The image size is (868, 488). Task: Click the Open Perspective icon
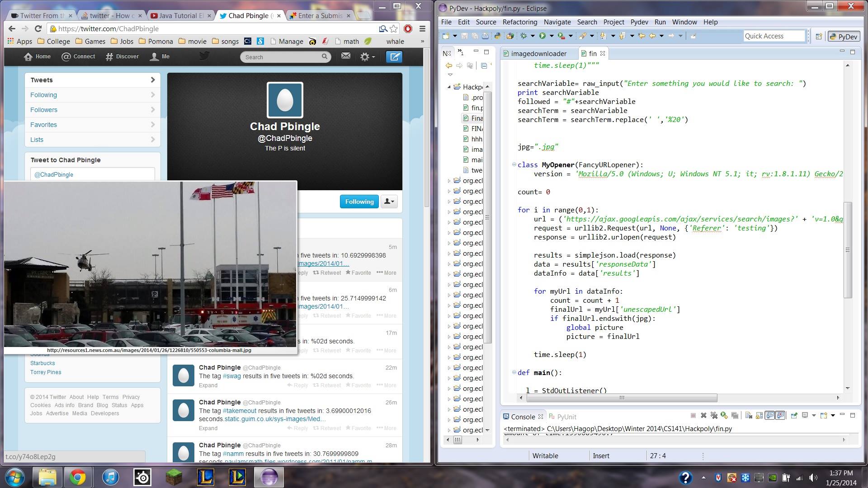pyautogui.click(x=819, y=37)
